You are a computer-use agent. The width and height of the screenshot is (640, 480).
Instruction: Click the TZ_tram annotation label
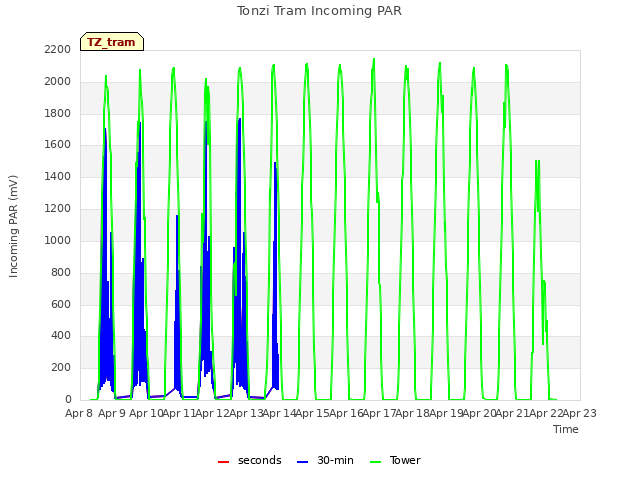pos(112,42)
